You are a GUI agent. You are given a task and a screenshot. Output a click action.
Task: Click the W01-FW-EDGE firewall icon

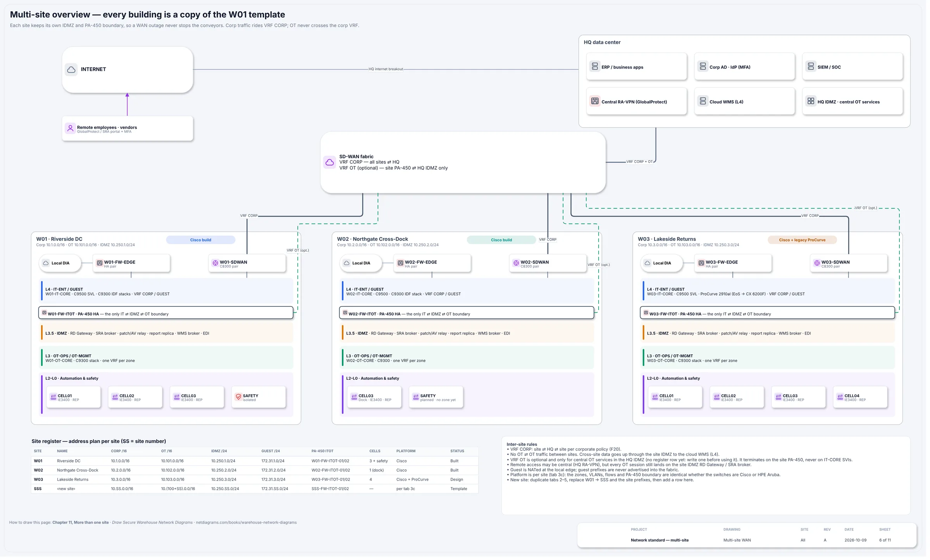100,264
